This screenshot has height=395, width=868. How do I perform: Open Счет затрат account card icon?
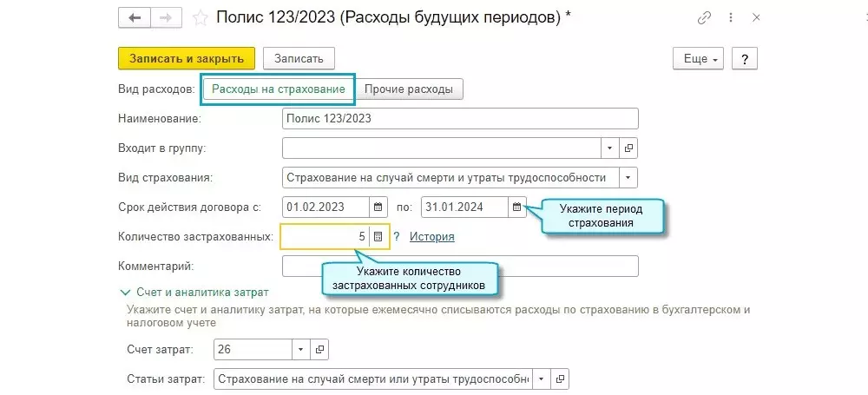pos(319,350)
